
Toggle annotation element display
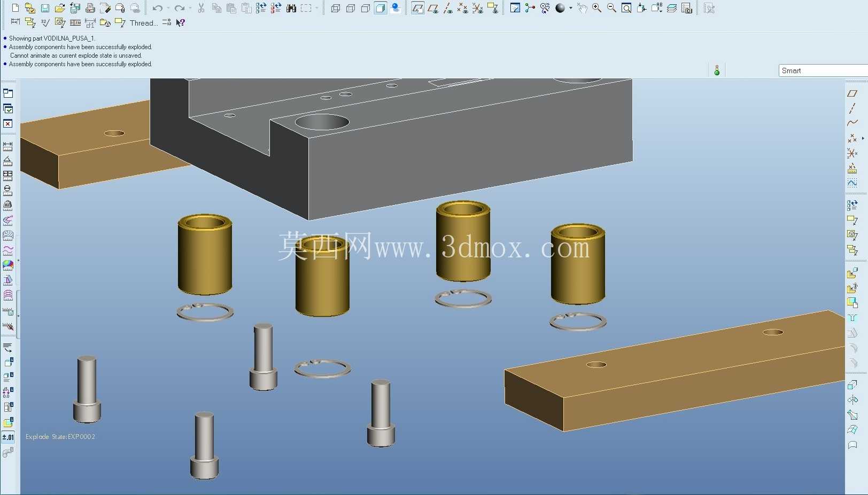tap(493, 8)
